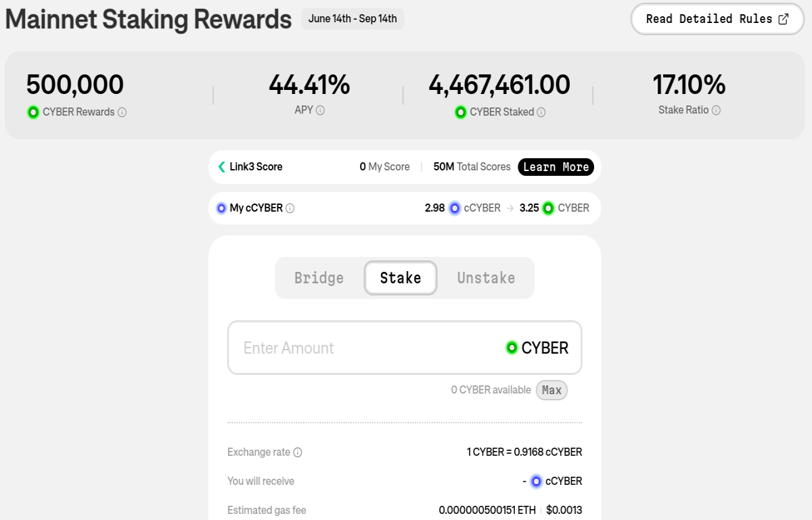Open Read Detailed Rules
Screen dimensions: 812x520
(x=717, y=19)
